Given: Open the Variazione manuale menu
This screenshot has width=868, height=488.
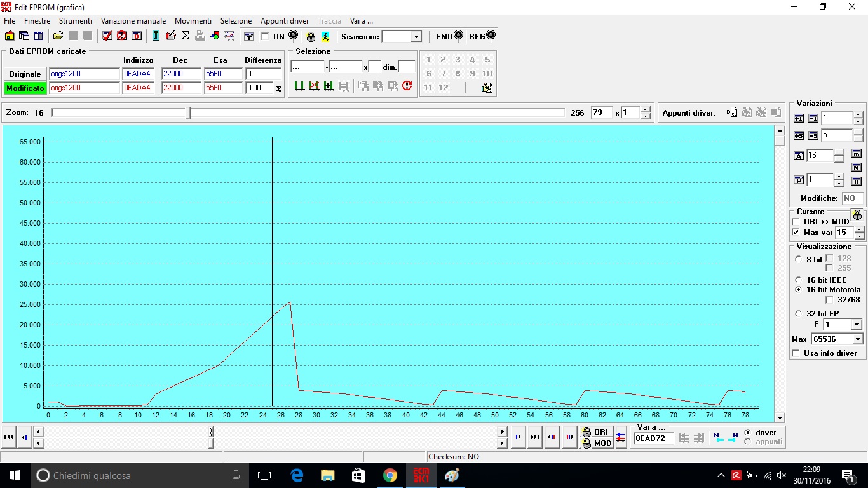Looking at the screenshot, I should (x=133, y=21).
